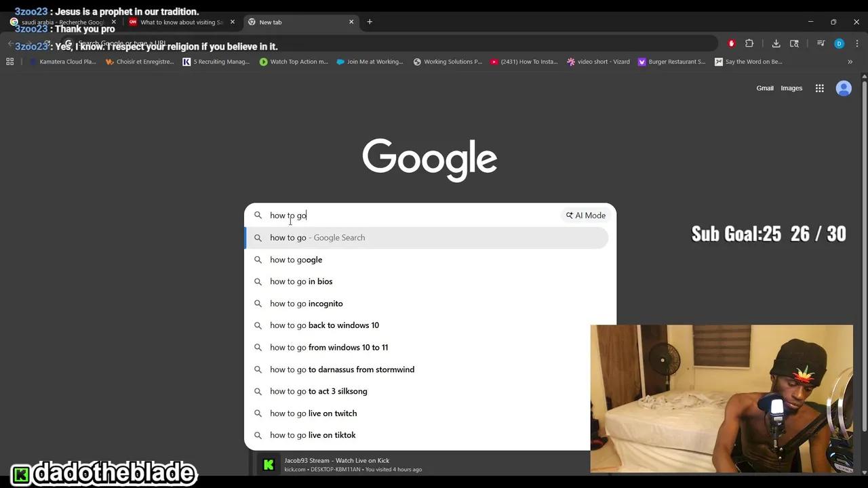This screenshot has height=488, width=868.
Task: Click the side panel icon in toolbar
Action: (x=794, y=43)
